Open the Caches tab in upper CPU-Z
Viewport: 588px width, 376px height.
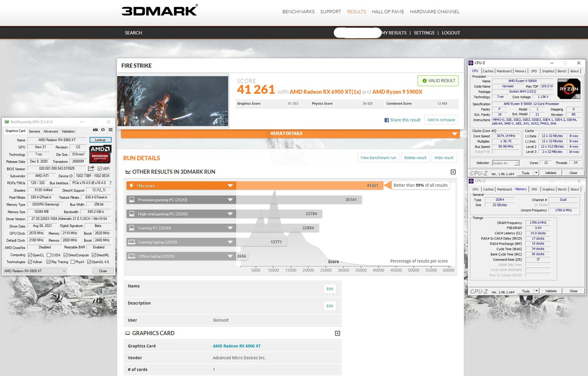point(488,71)
